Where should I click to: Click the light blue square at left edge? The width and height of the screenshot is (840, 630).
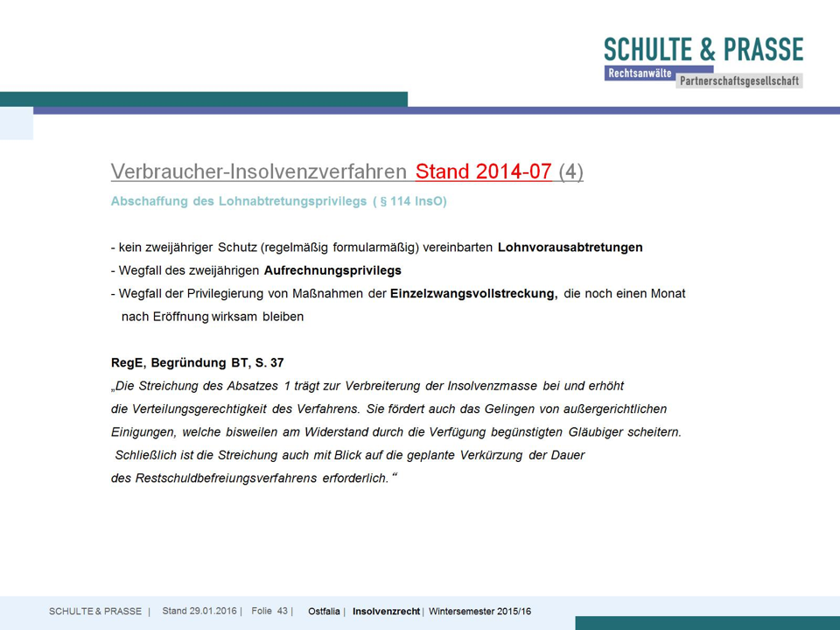pyautogui.click(x=16, y=123)
